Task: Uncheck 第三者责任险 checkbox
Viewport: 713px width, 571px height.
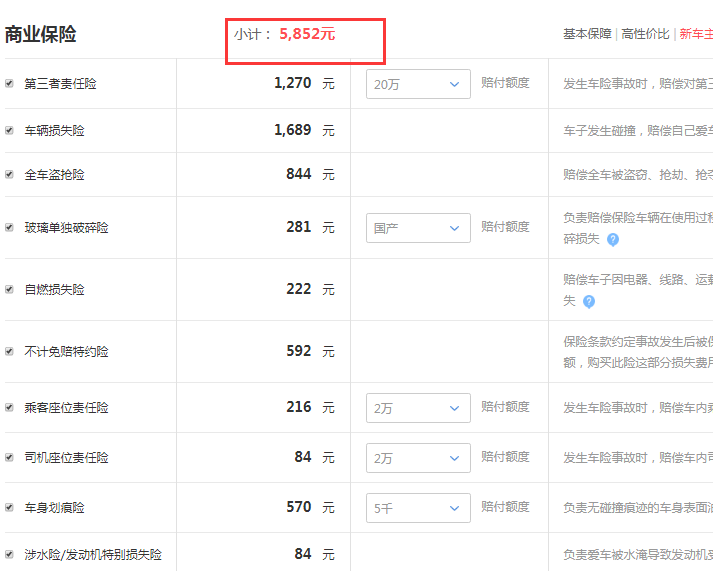Action: coord(9,84)
